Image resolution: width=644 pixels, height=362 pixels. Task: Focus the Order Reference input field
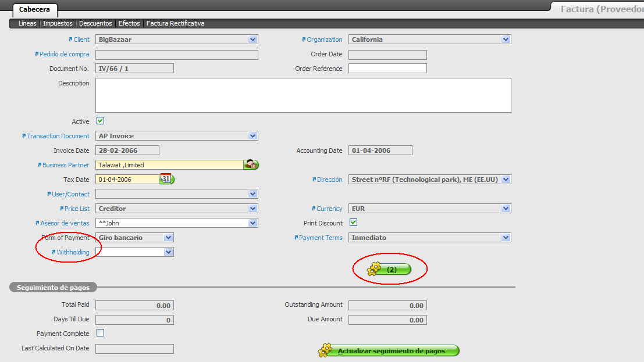387,69
